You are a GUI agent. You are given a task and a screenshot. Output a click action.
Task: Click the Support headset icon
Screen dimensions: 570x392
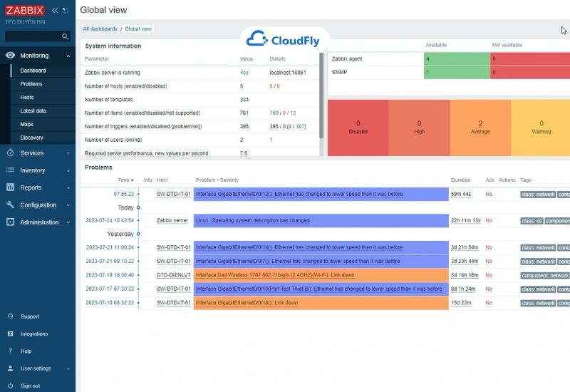click(x=10, y=316)
